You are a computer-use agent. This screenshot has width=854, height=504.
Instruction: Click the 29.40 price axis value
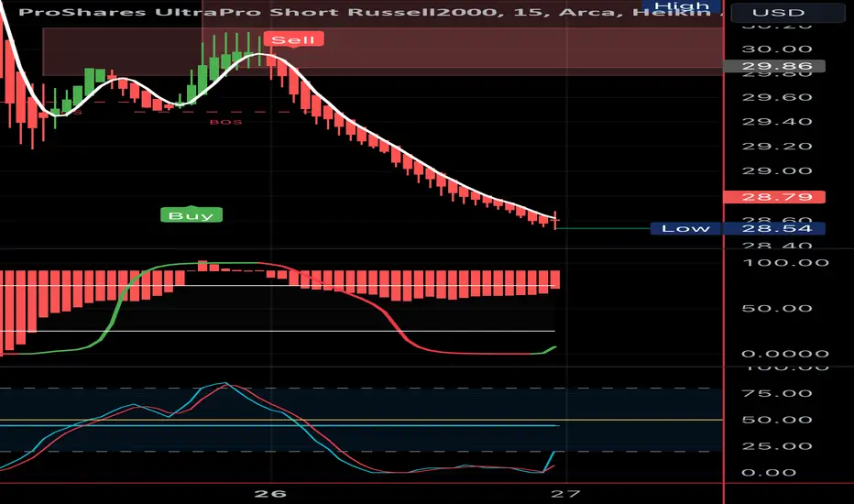pyautogui.click(x=777, y=122)
